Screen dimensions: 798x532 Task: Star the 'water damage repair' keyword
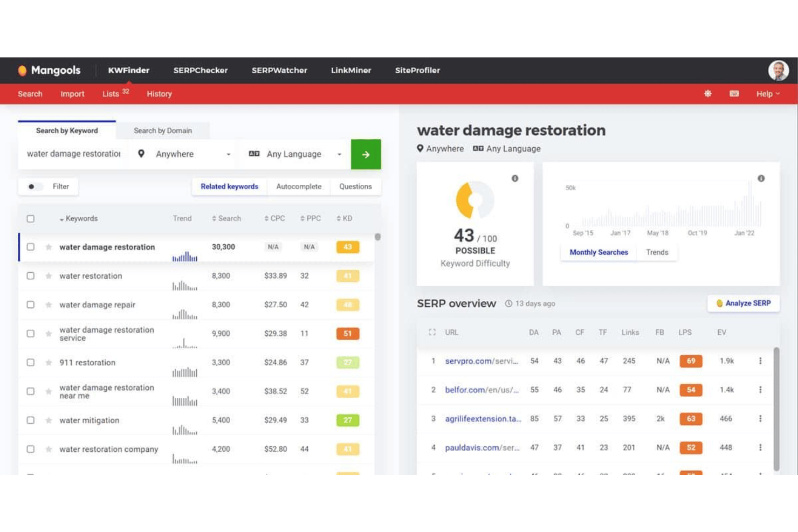pyautogui.click(x=49, y=305)
